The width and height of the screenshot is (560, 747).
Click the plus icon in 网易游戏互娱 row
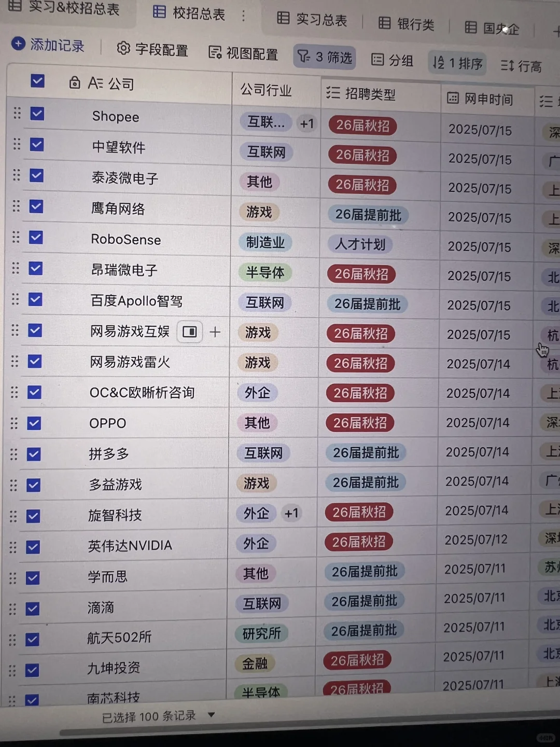[x=215, y=331]
